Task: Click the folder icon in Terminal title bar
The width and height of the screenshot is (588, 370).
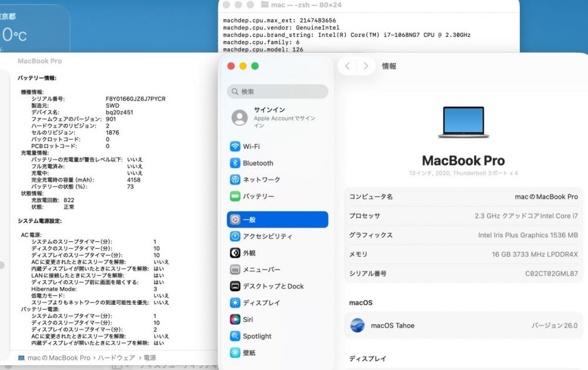Action: [265, 5]
